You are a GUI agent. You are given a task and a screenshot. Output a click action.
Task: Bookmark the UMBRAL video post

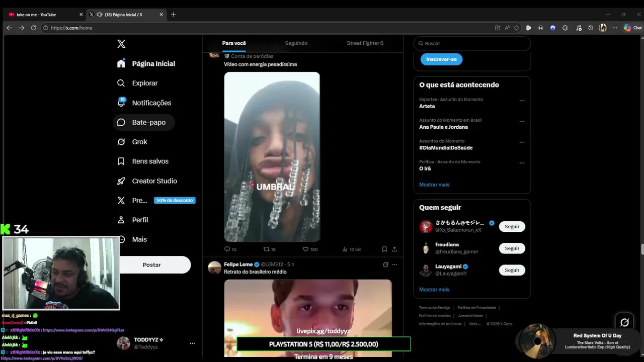(384, 249)
